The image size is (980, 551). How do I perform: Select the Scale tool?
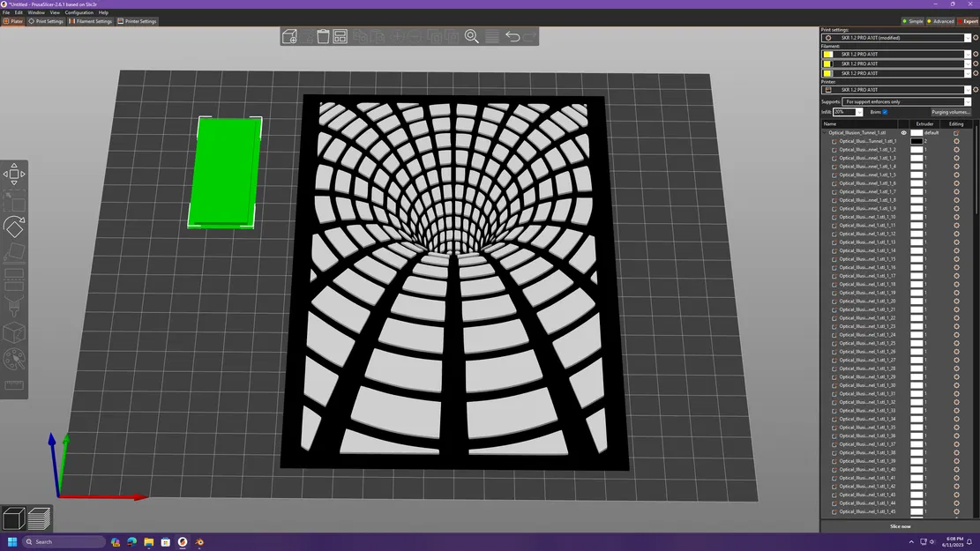14,201
